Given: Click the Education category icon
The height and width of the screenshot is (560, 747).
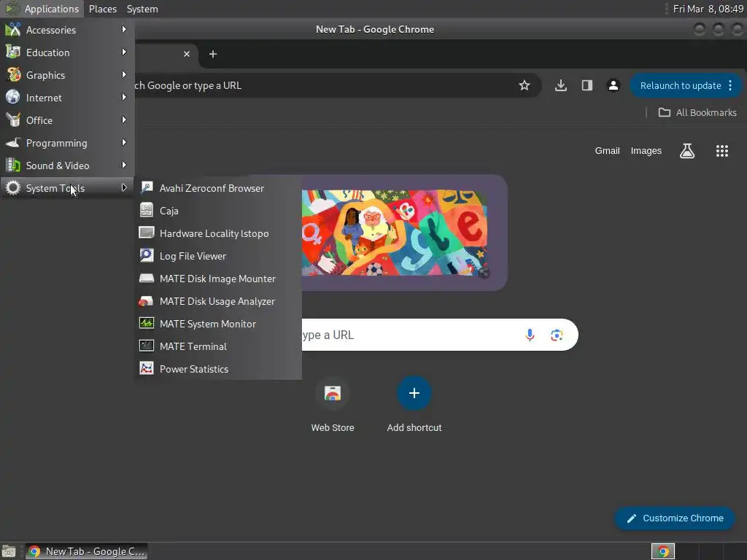Looking at the screenshot, I should 13,52.
